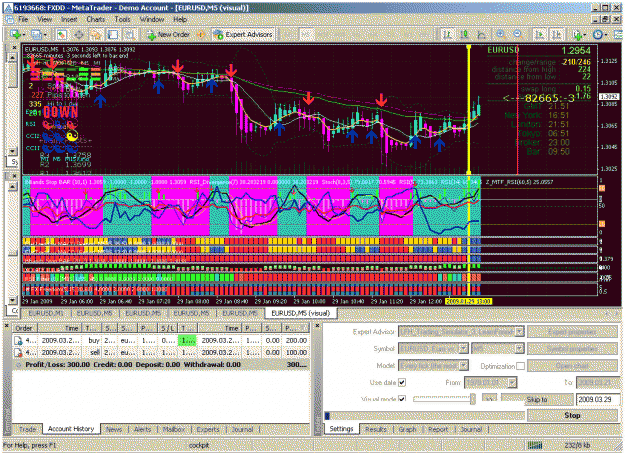Toggle the Navigator panel icon
The width and height of the screenshot is (625, 453).
coord(96,35)
